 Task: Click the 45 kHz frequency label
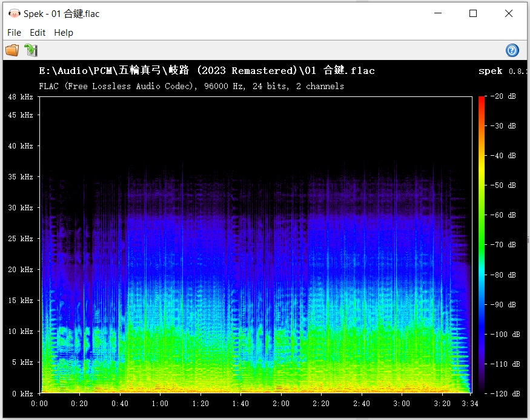point(21,115)
